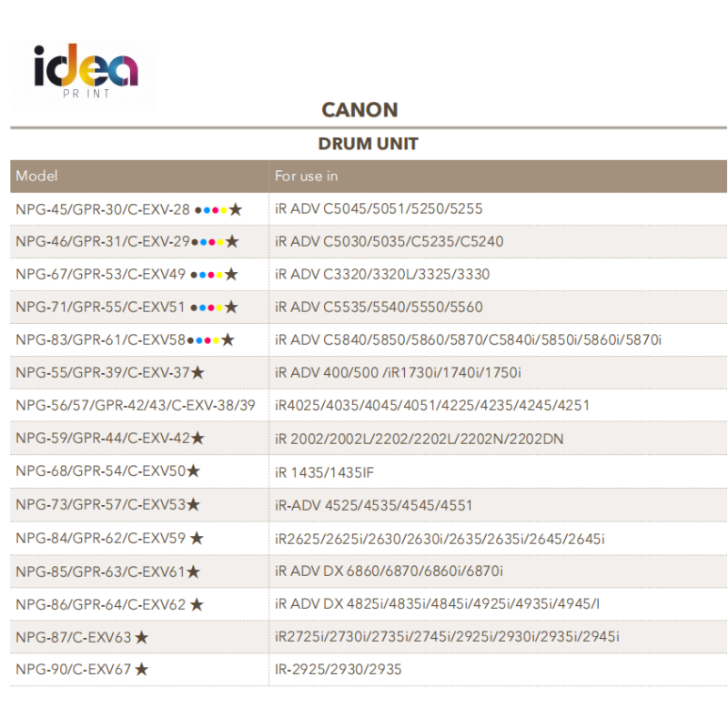This screenshot has width=728, height=728.
Task: Click the color dots beside NPG-67/GPR-53/C-EXV49
Action: tap(207, 275)
